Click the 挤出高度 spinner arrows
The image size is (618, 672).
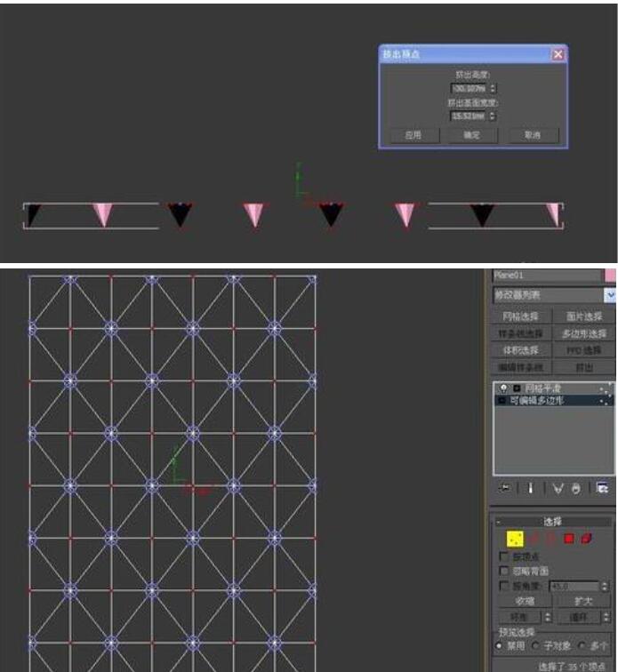click(x=494, y=89)
